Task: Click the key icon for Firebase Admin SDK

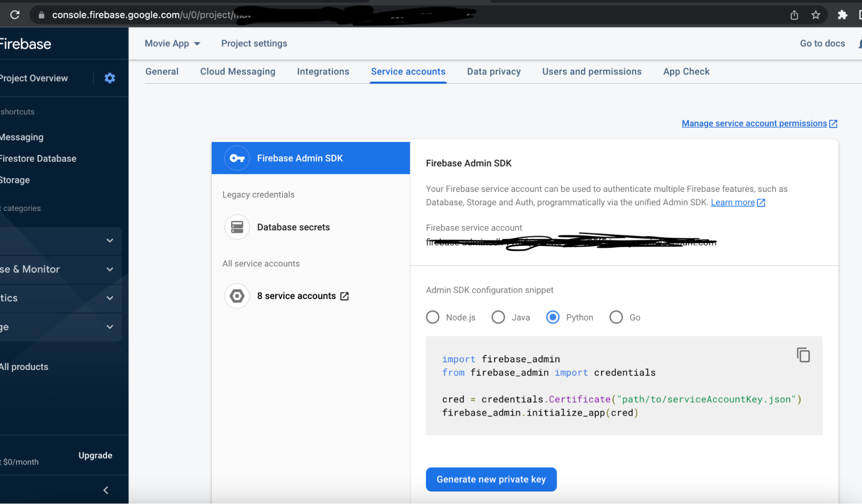Action: pyautogui.click(x=237, y=158)
